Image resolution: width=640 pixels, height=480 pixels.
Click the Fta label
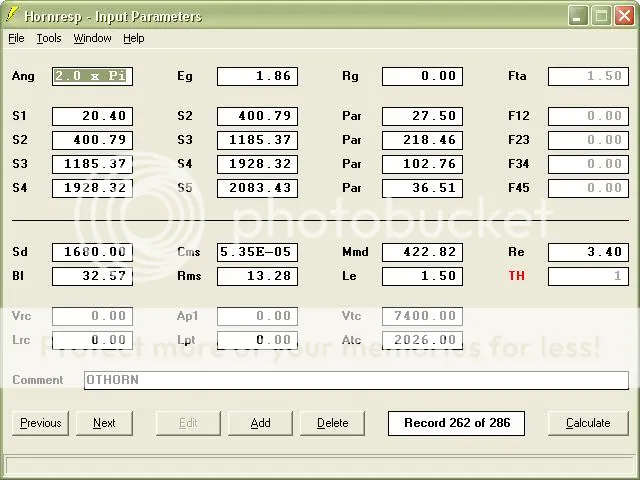[517, 76]
